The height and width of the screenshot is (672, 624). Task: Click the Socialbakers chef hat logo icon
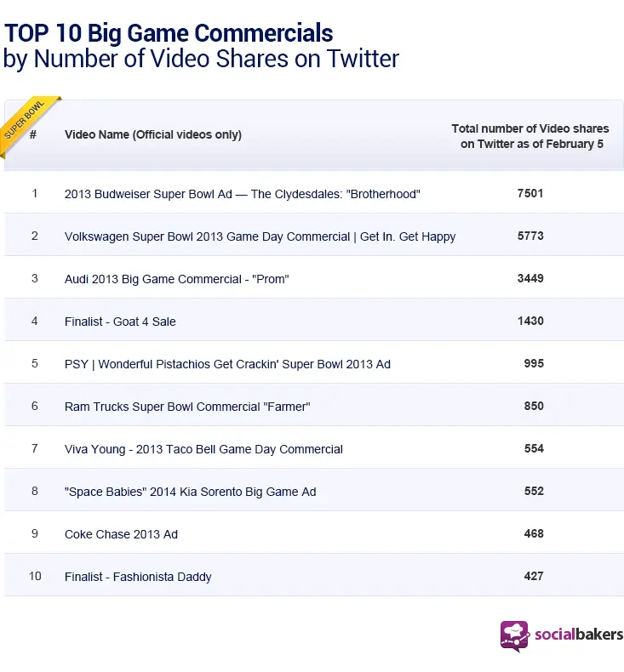tap(514, 635)
